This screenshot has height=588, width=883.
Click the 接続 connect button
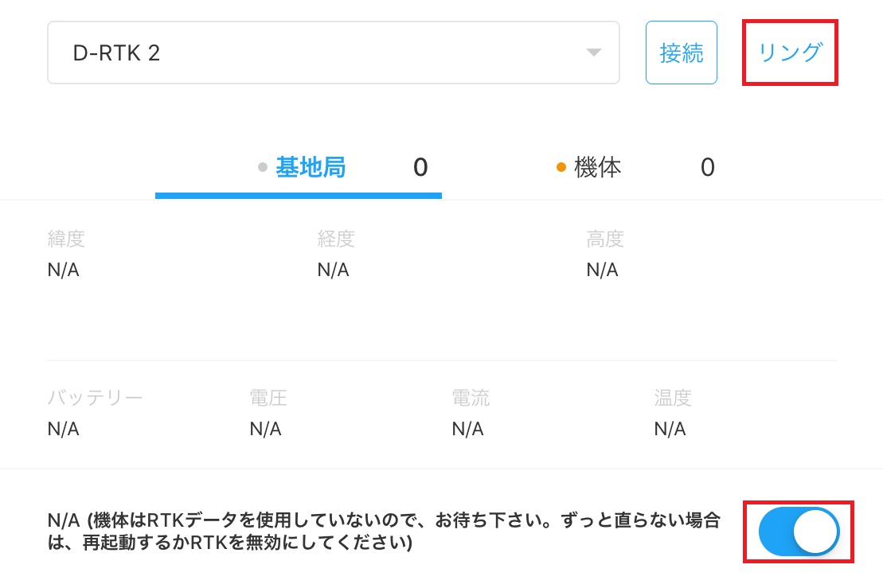click(682, 53)
